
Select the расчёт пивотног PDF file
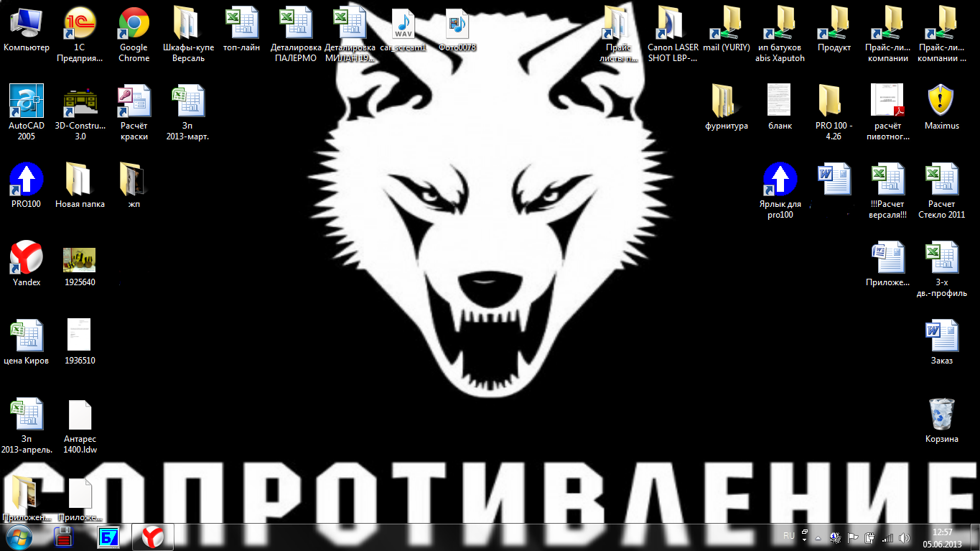887,102
